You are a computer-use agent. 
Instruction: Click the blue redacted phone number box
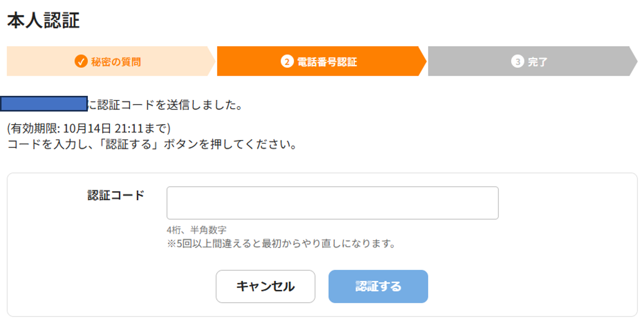click(x=44, y=104)
